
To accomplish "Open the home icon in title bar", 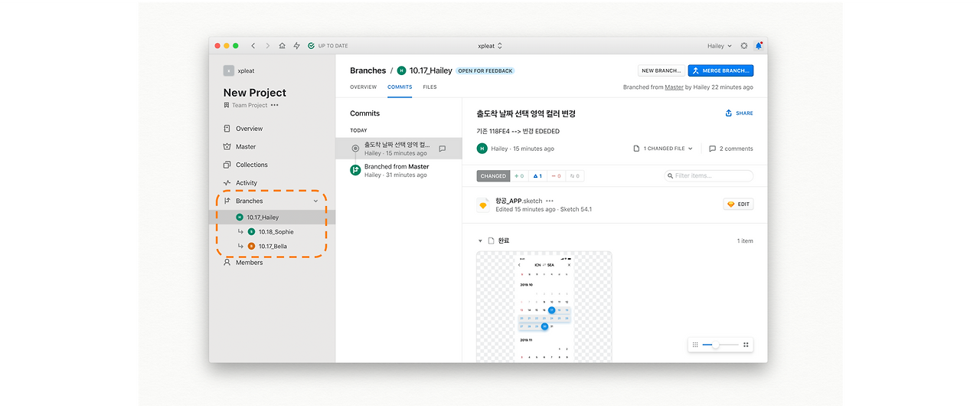I will (282, 46).
